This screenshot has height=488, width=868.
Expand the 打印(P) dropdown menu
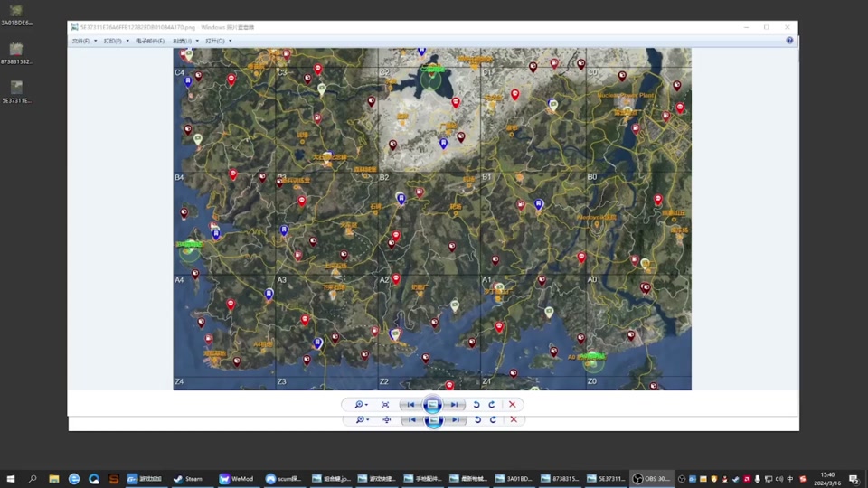tap(116, 41)
